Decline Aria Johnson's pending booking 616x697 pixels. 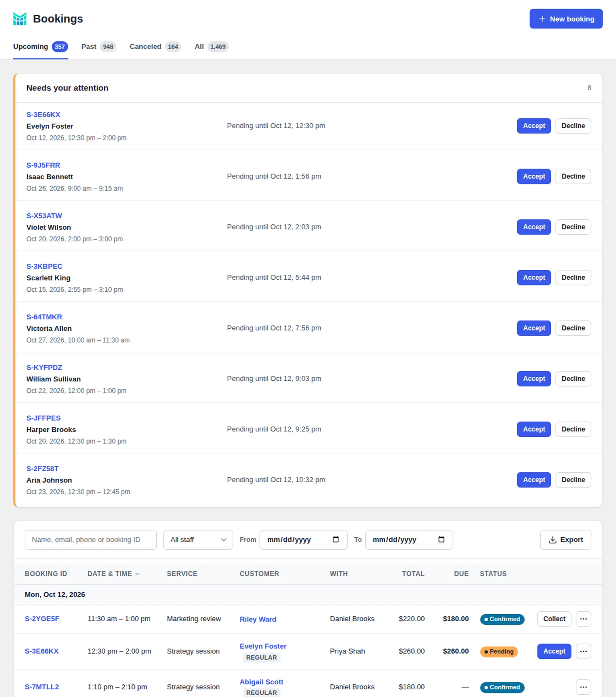point(573,480)
